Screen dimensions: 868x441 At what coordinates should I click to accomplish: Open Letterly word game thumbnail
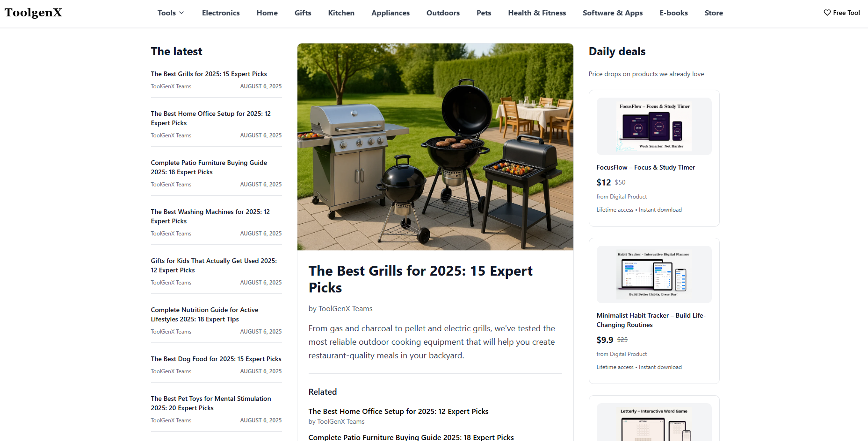[x=654, y=422]
